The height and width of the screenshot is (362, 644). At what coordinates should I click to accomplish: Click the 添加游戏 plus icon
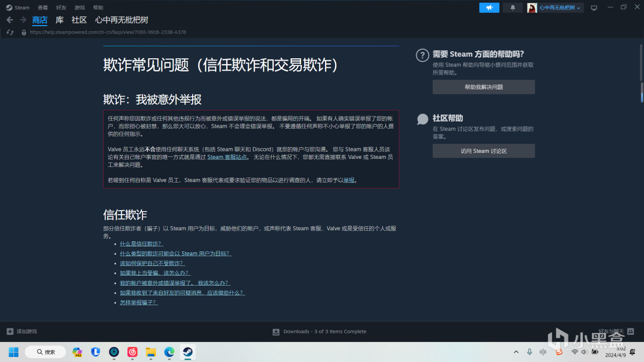tap(10, 331)
